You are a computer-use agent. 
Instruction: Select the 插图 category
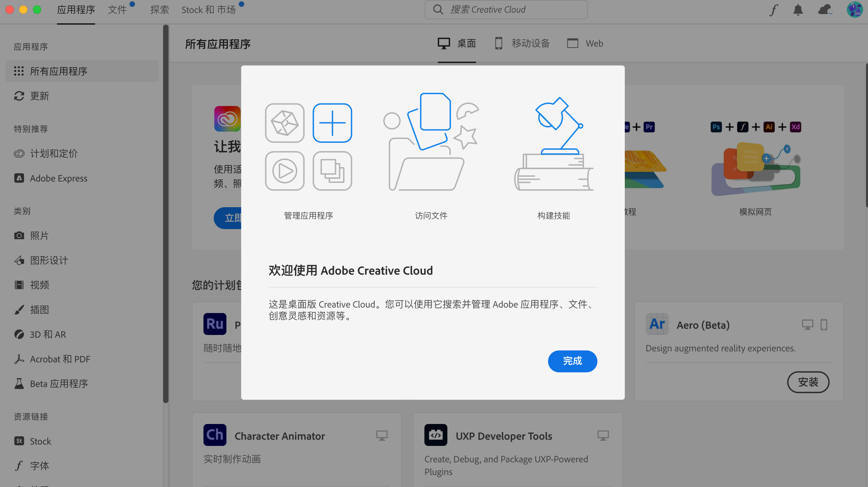pyautogui.click(x=82, y=310)
